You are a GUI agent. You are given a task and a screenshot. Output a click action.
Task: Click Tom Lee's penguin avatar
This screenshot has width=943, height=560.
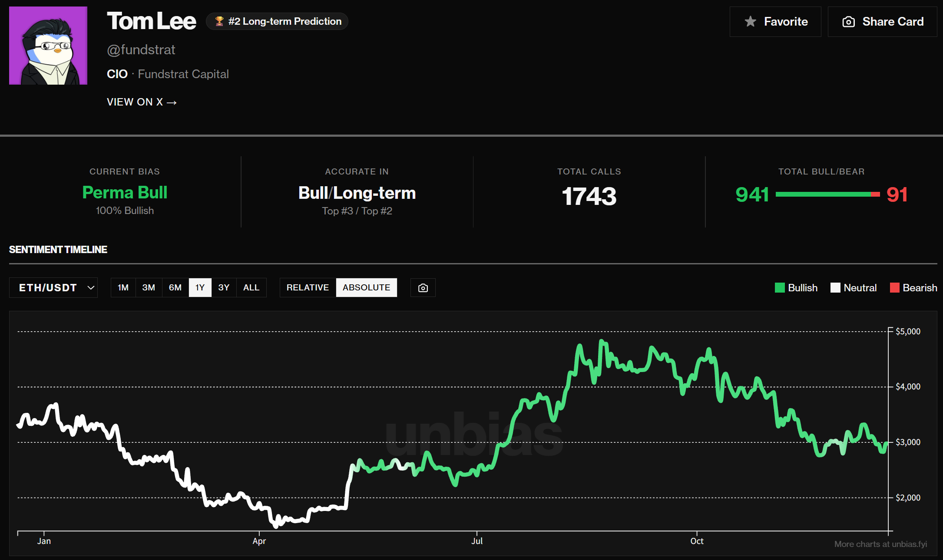[x=48, y=46]
